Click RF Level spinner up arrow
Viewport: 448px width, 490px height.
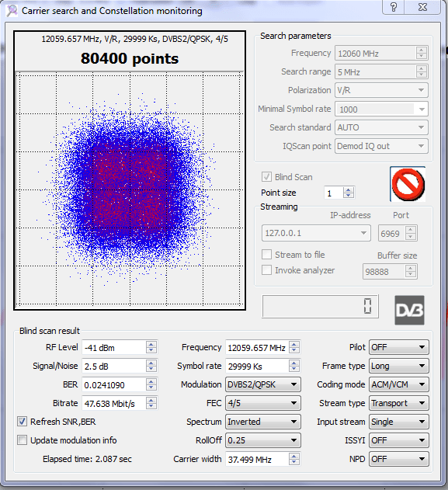click(x=151, y=344)
